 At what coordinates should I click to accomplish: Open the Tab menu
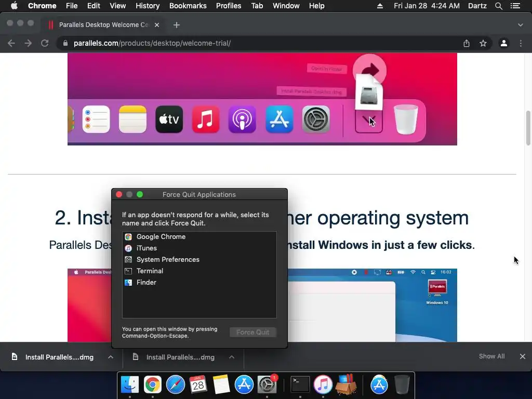[257, 6]
